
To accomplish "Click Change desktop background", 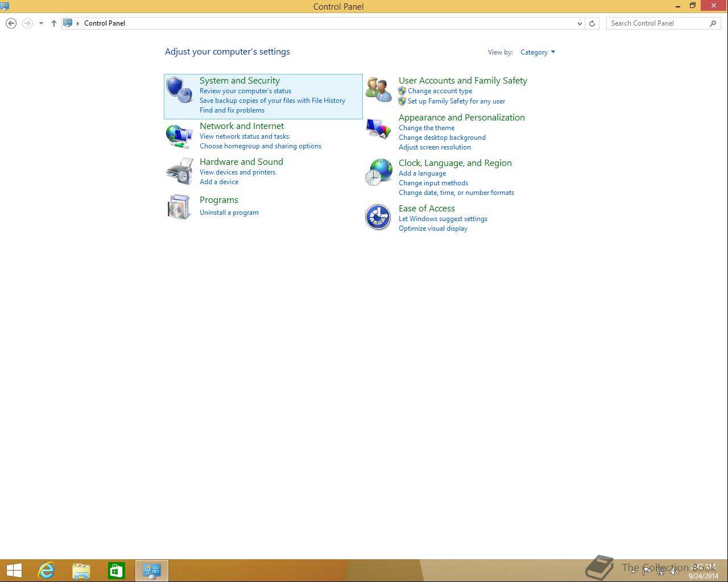I will [x=442, y=138].
